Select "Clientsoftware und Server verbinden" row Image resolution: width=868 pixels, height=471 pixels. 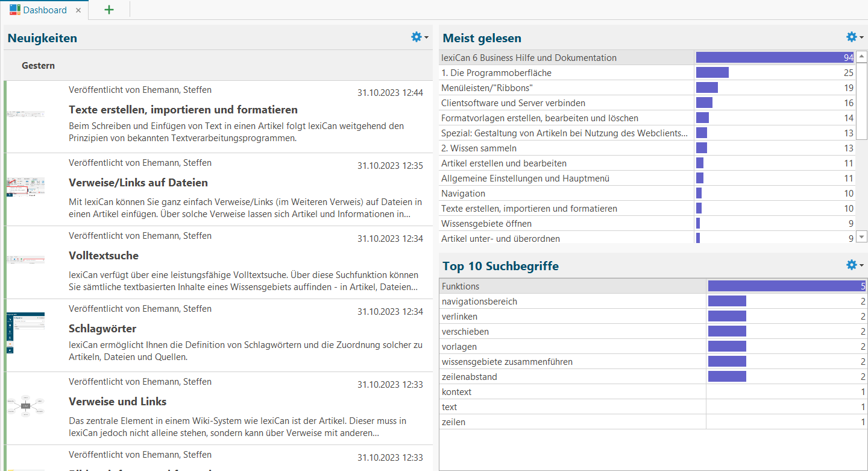647,103
